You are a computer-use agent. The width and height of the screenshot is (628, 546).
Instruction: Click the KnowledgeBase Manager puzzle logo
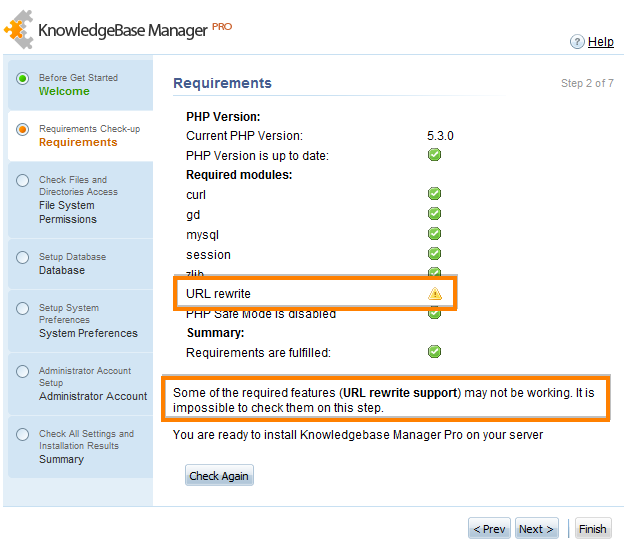tap(19, 30)
